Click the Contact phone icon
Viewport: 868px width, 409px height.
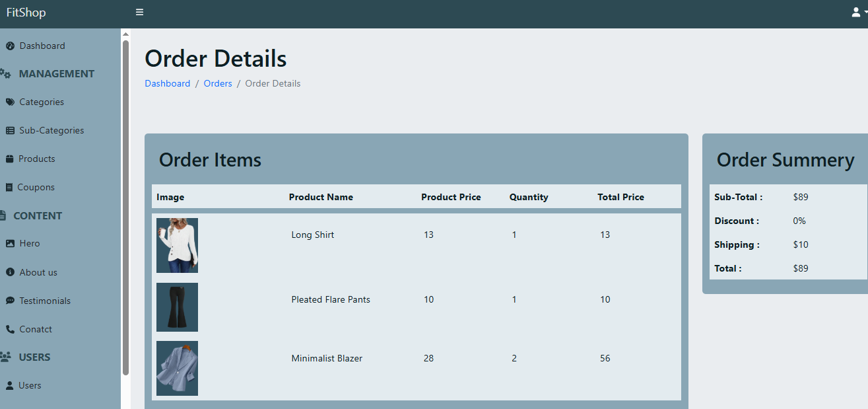(10, 329)
